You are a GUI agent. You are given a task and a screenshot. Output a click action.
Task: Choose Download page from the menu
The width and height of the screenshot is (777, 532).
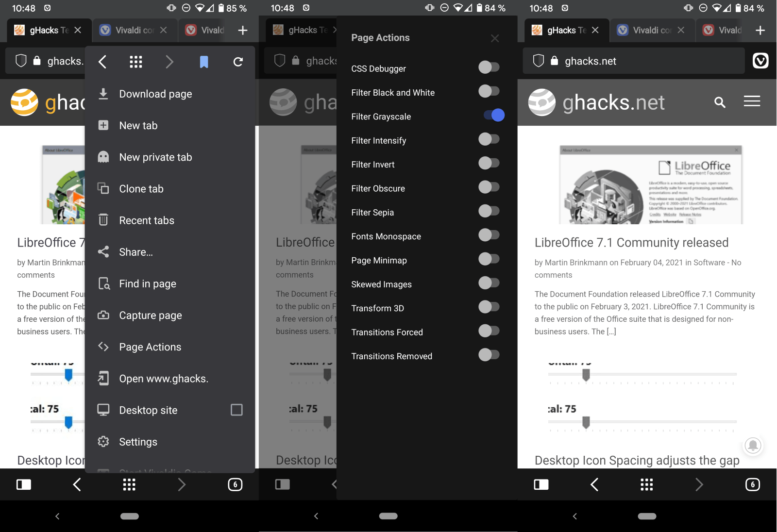click(170, 94)
